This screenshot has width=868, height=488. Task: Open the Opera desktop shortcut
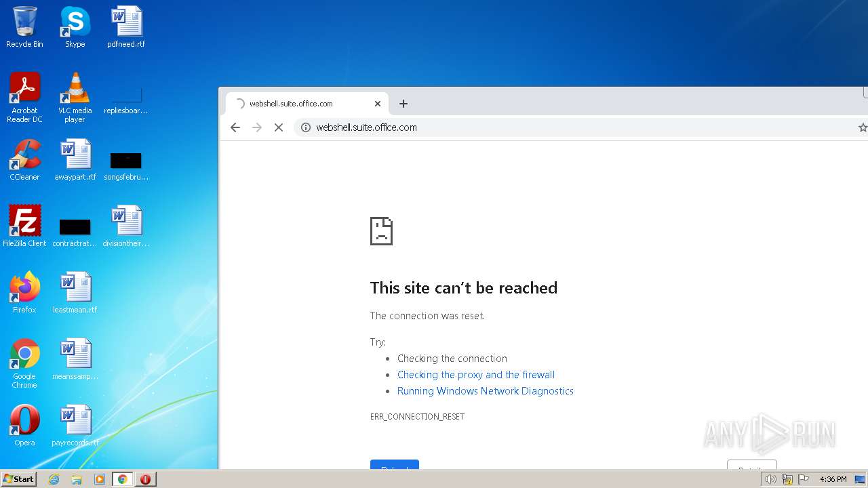point(24,426)
